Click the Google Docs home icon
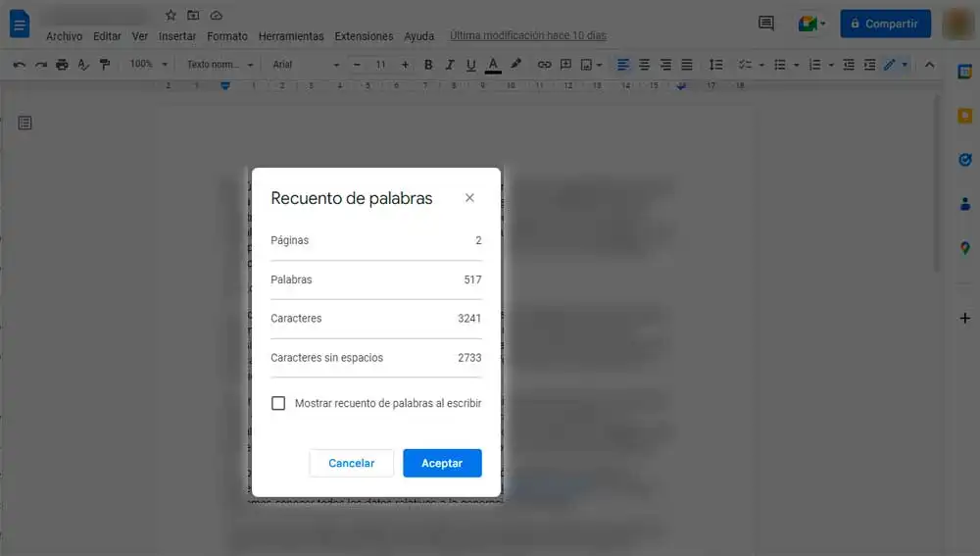 click(20, 24)
